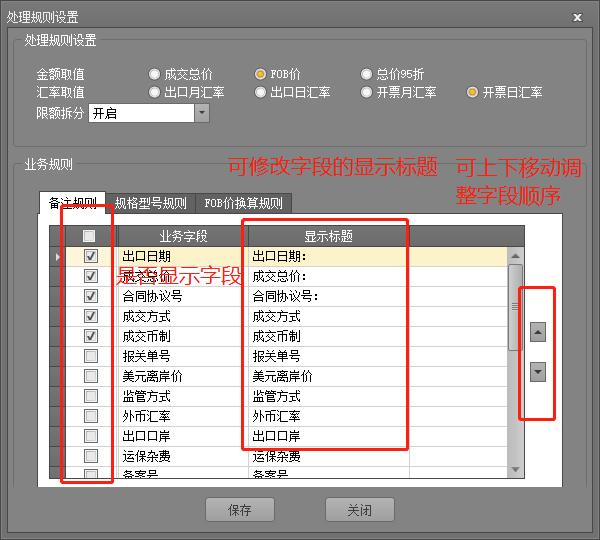600x540 pixels.
Task: Click the move field up arrow button
Action: tap(538, 331)
